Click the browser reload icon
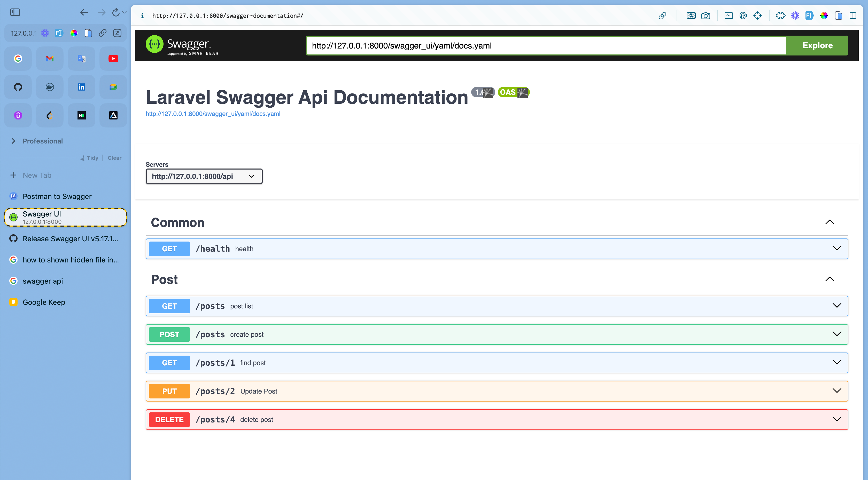Screen dimensions: 868x480 (x=115, y=12)
